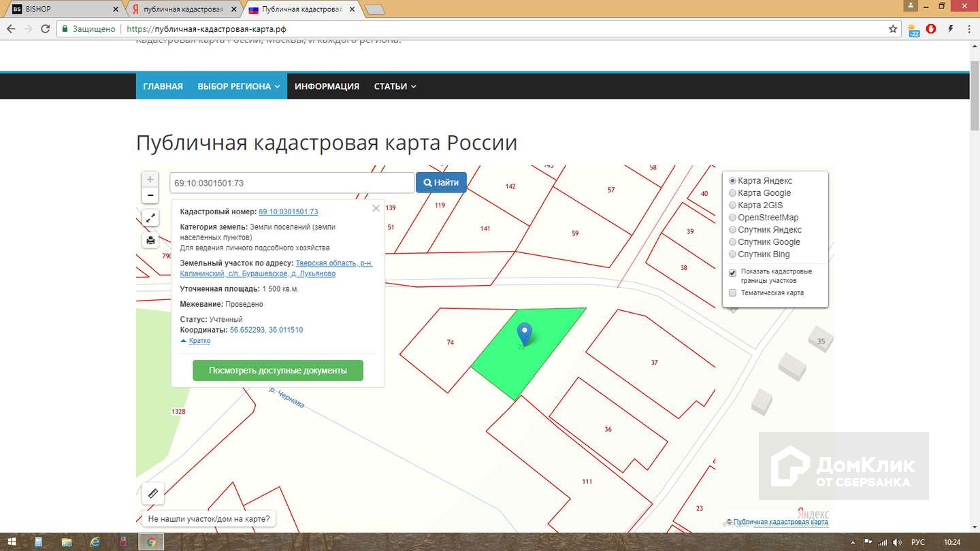
Task: Switch to the Yandex search tab
Action: click(x=184, y=10)
